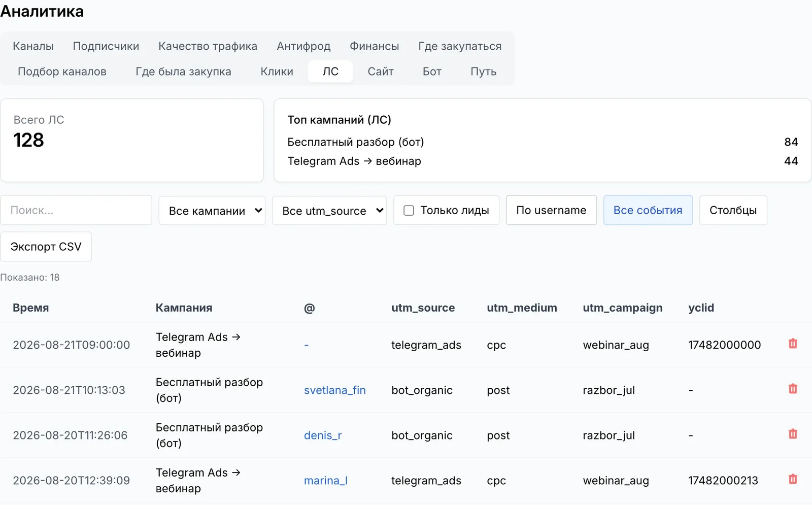812x505 pixels.
Task: Click the Экспорт CSV button
Action: (x=46, y=247)
